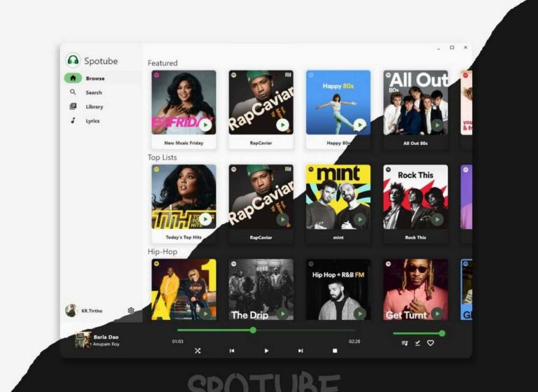Viewport: 538px width, 392px height.
Task: Play the yellow A1 Hip-Hop playlist
Action: (x=205, y=314)
